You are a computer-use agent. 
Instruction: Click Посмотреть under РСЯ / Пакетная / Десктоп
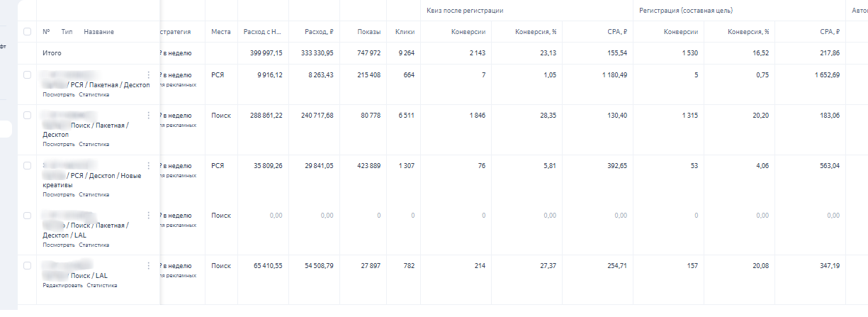(58, 94)
